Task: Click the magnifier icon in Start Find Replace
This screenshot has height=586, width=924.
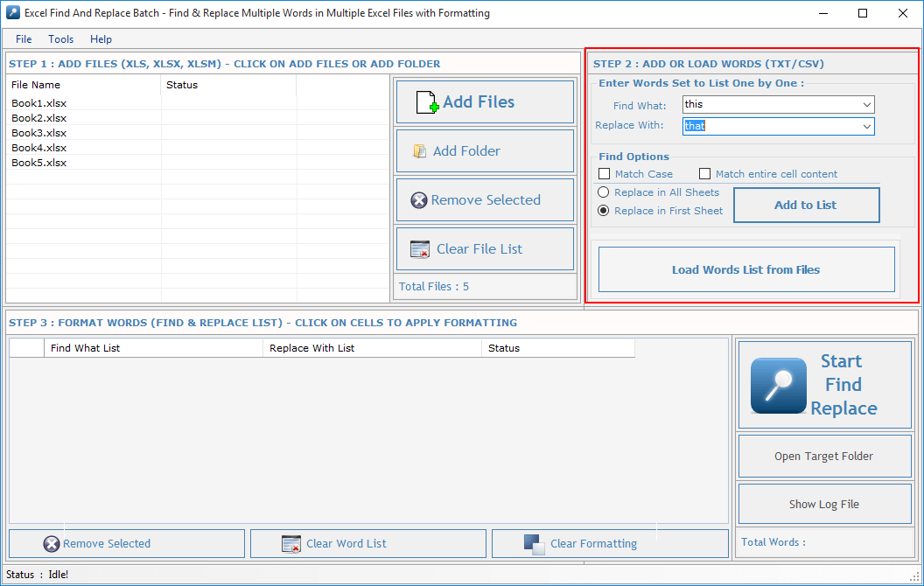Action: click(x=779, y=386)
